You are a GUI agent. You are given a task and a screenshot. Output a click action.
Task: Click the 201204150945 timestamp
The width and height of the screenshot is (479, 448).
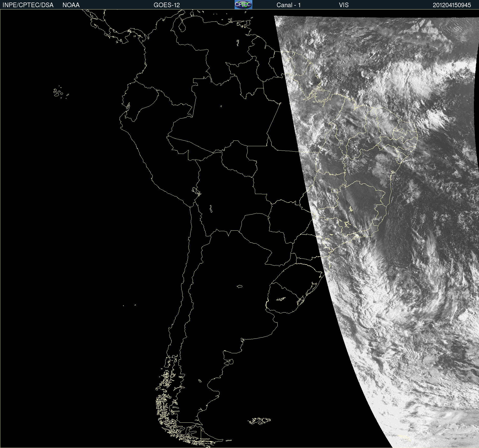click(452, 5)
